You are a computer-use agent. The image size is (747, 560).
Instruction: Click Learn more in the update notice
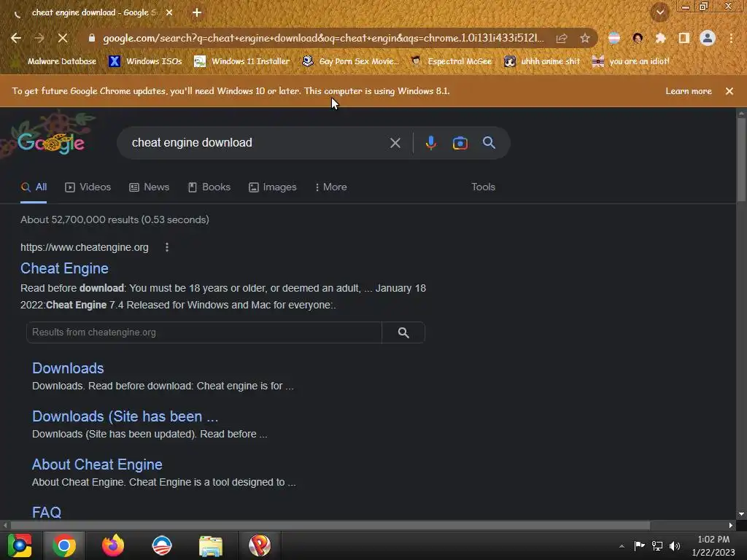[689, 91]
